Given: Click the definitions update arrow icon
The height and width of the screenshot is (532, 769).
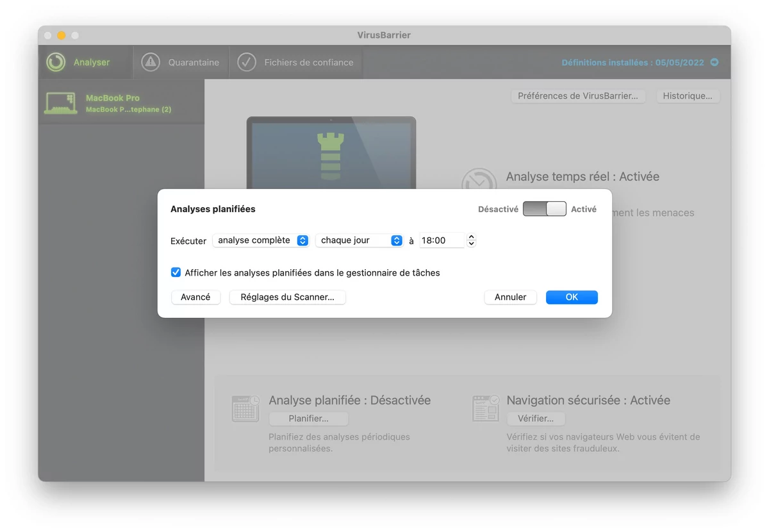Looking at the screenshot, I should coord(715,63).
